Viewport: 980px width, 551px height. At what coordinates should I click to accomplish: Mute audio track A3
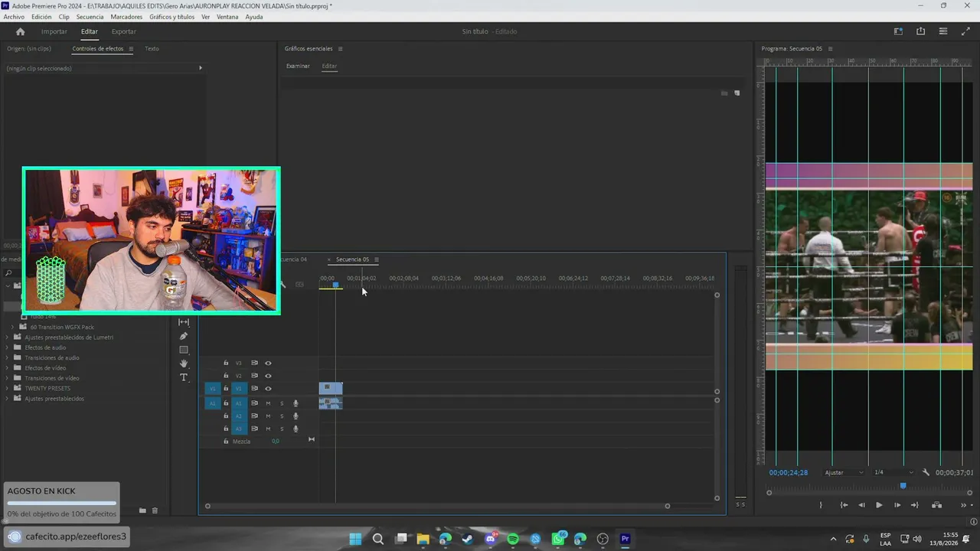pyautogui.click(x=268, y=429)
